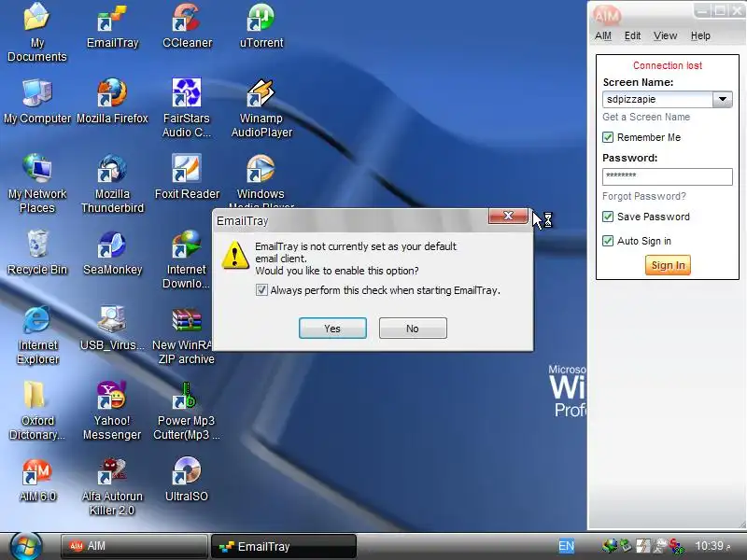Toggle the Save Password checkbox
747x560 pixels.
[x=608, y=217]
